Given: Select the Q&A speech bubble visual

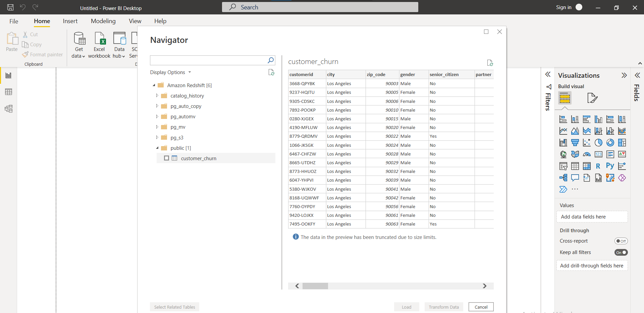Looking at the screenshot, I should coord(575,178).
